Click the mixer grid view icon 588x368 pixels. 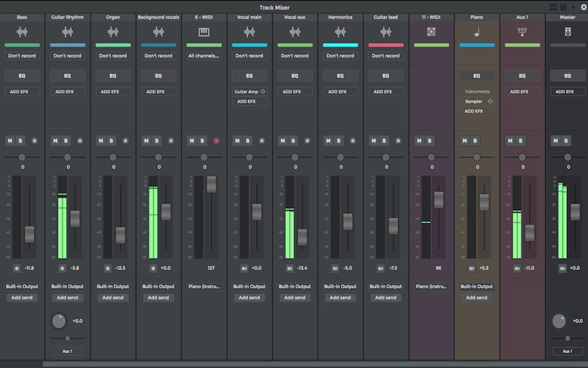553,7
